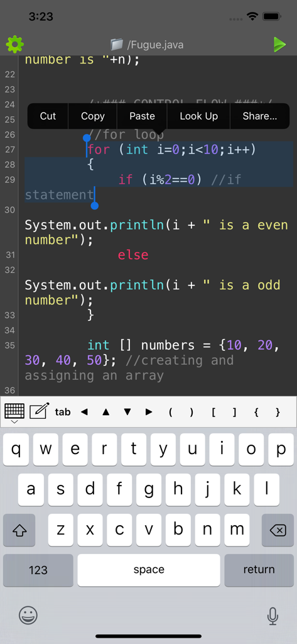Tap the space bar
Image resolution: width=297 pixels, height=644 pixels.
coord(148,570)
